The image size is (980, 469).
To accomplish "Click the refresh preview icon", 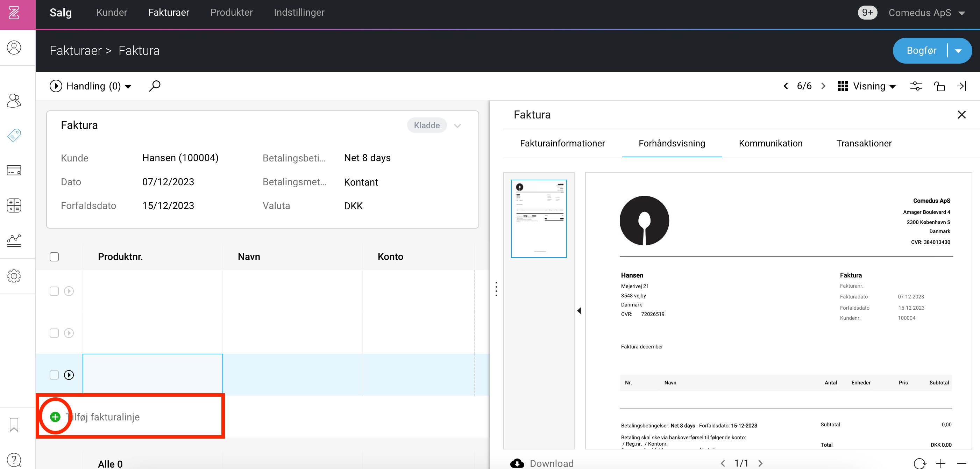I will pos(919,463).
